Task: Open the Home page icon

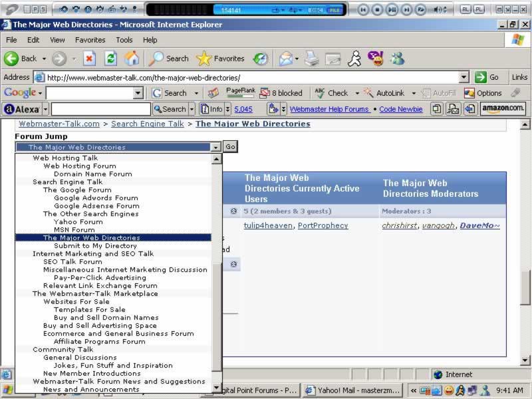Action: 132,59
